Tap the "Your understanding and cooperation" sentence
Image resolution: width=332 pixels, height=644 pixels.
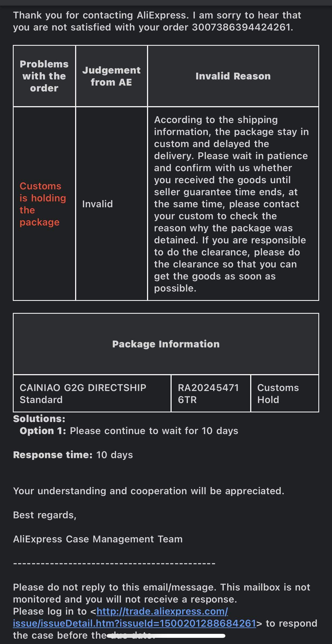[x=149, y=491]
